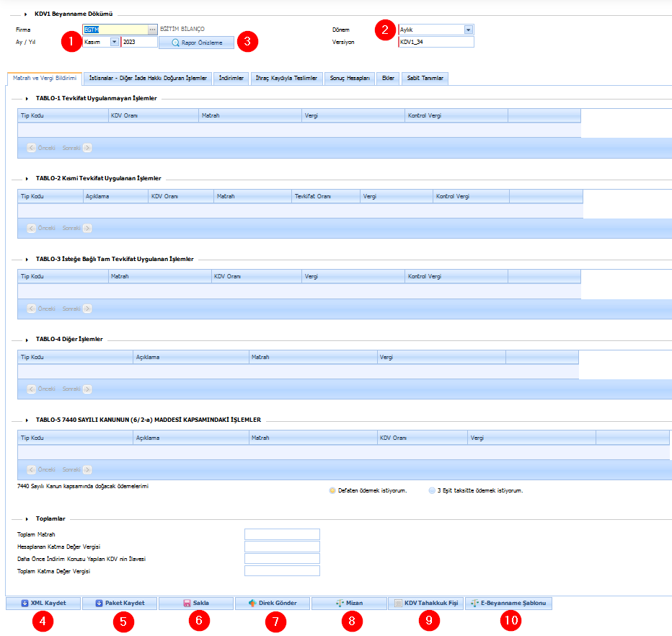
Task: Collapse TABLO-2 Kısmi Tevkifat section
Action: 27,179
